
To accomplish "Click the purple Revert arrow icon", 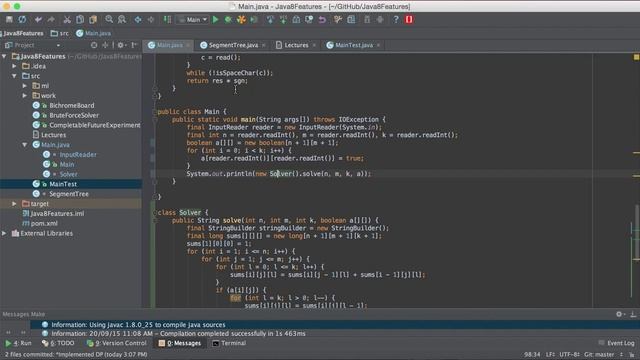I will coord(322,19).
